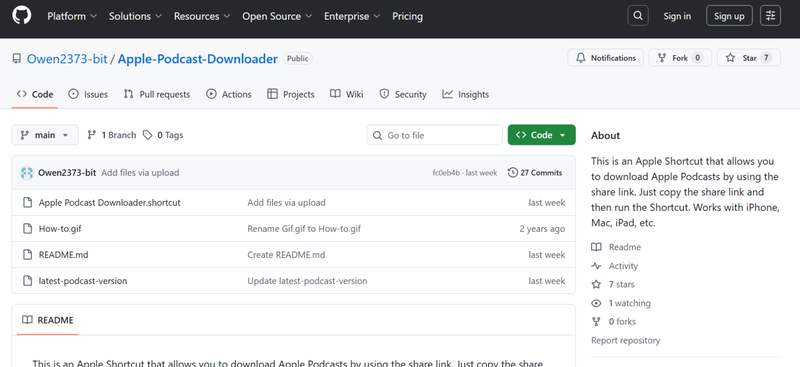Click the Notifications bell button

[606, 58]
